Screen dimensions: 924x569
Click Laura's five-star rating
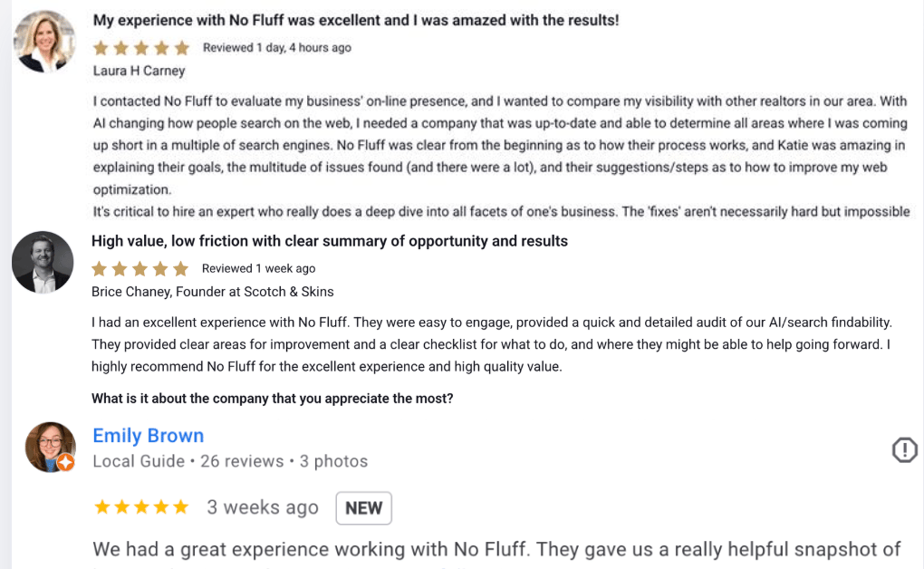tap(141, 48)
